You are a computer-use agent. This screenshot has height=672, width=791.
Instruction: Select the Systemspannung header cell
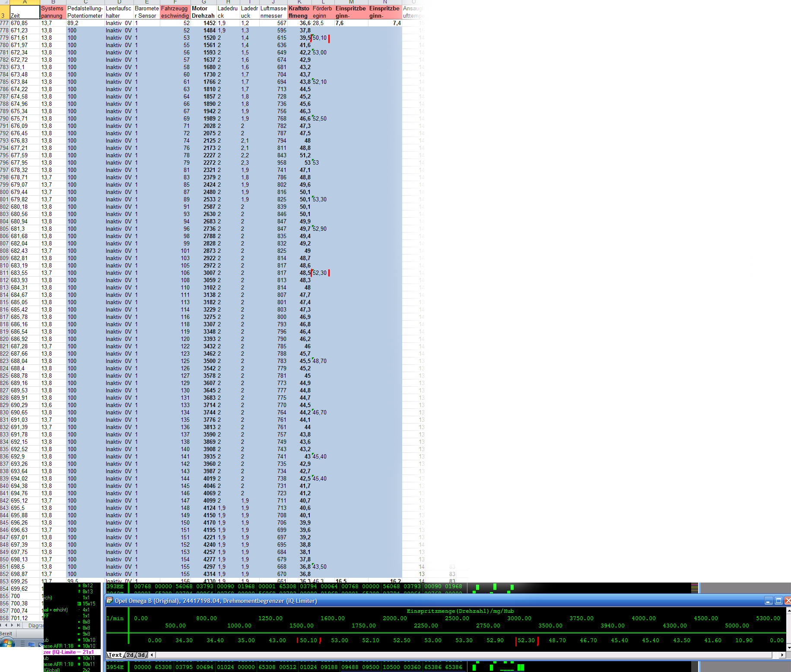point(53,12)
